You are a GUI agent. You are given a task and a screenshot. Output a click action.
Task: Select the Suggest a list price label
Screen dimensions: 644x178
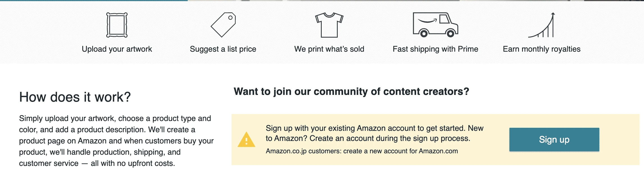[x=223, y=49]
